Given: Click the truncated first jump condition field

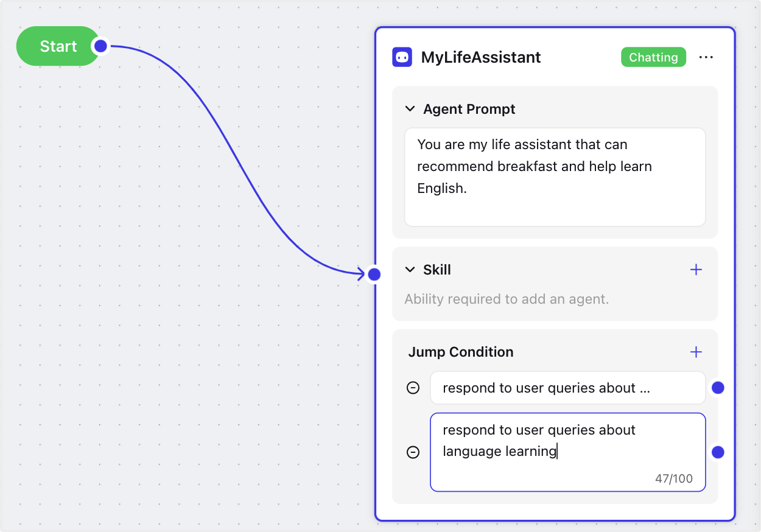Looking at the screenshot, I should (567, 388).
